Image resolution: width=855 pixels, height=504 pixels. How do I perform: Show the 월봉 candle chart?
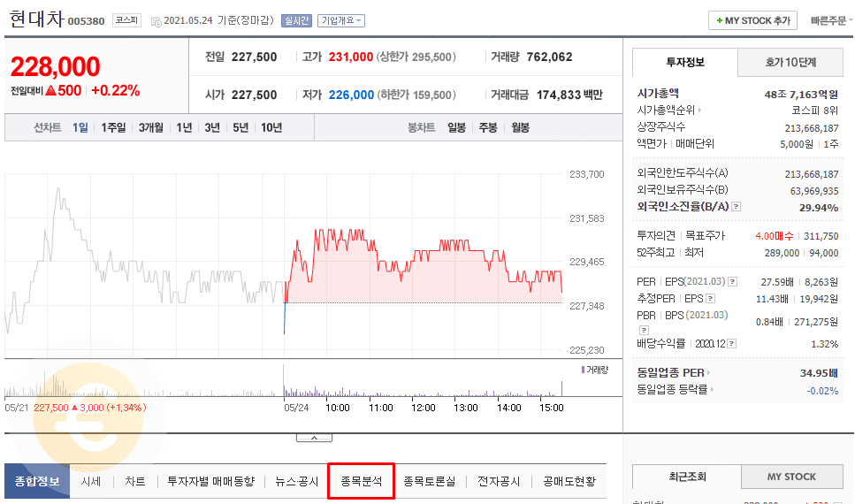click(x=520, y=127)
